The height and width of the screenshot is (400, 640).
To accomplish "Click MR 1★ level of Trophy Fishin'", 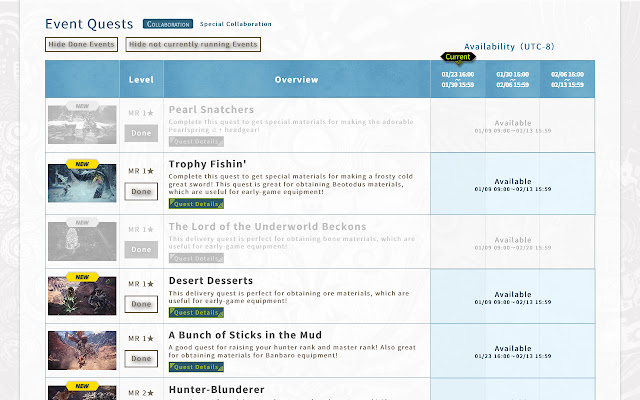I will pos(141,171).
